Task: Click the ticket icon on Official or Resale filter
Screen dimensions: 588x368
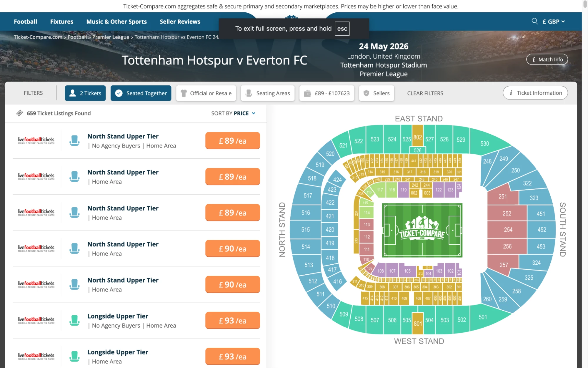Action: [184, 93]
